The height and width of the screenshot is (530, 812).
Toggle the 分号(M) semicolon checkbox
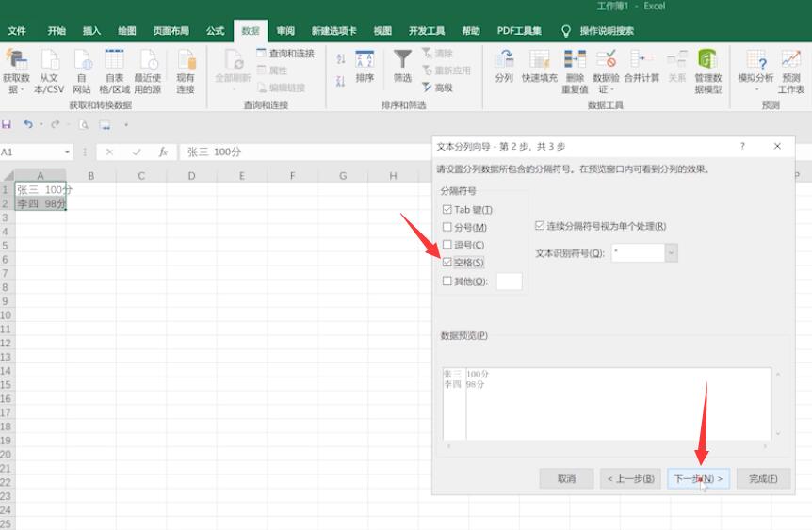[447, 227]
